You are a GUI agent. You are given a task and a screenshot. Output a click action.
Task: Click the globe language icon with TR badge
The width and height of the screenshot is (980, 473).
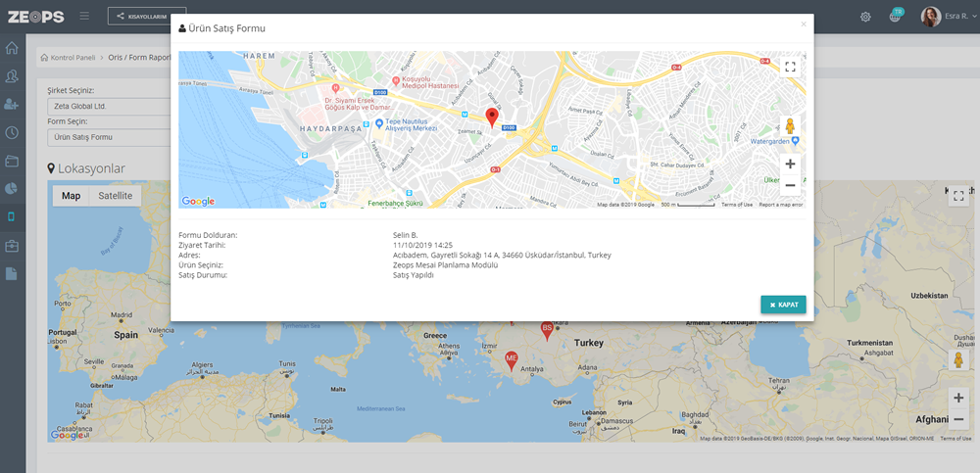pyautogui.click(x=896, y=17)
